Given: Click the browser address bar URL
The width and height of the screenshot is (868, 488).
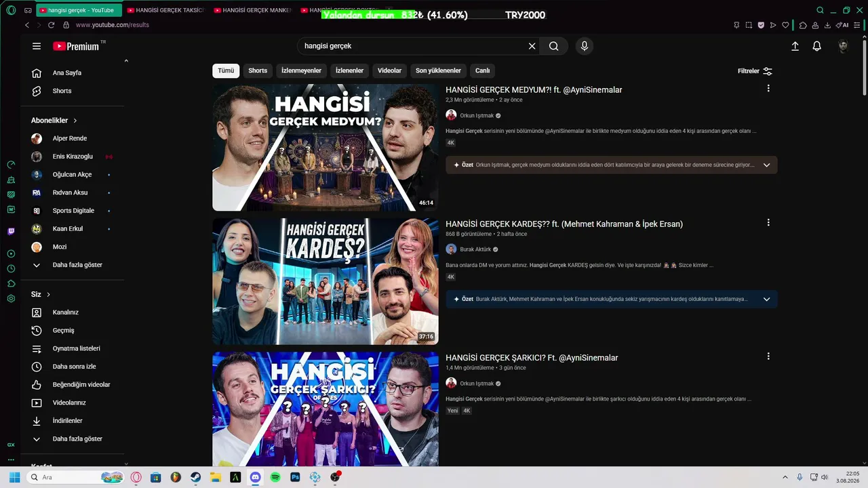Looking at the screenshot, I should [x=113, y=25].
